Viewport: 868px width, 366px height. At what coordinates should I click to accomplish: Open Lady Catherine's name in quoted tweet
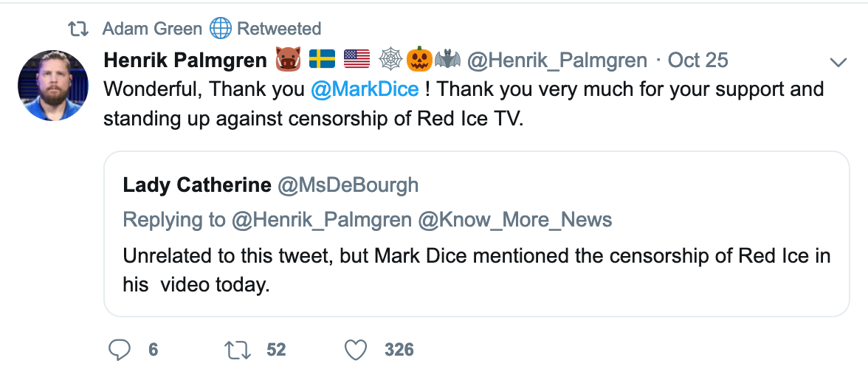point(197,184)
